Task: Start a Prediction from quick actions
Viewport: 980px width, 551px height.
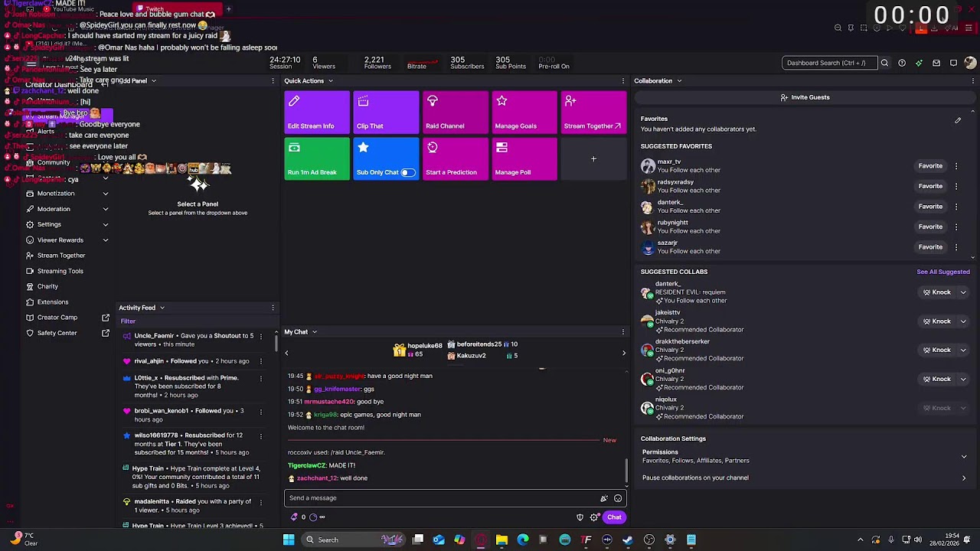Action: pyautogui.click(x=456, y=159)
